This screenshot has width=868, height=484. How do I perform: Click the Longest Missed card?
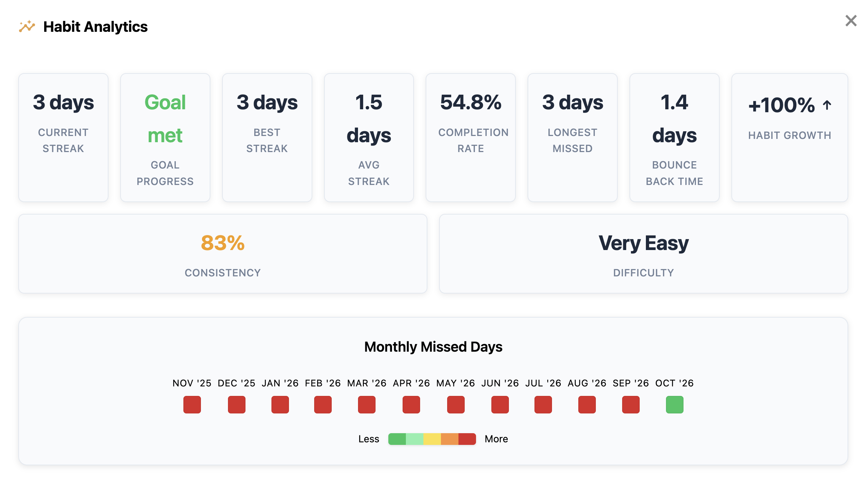pos(573,137)
